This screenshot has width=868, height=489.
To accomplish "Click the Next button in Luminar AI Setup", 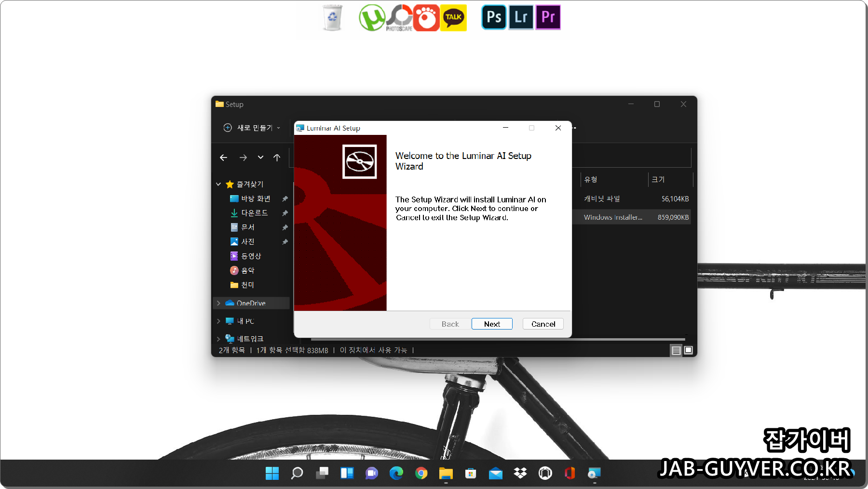I will (492, 324).
